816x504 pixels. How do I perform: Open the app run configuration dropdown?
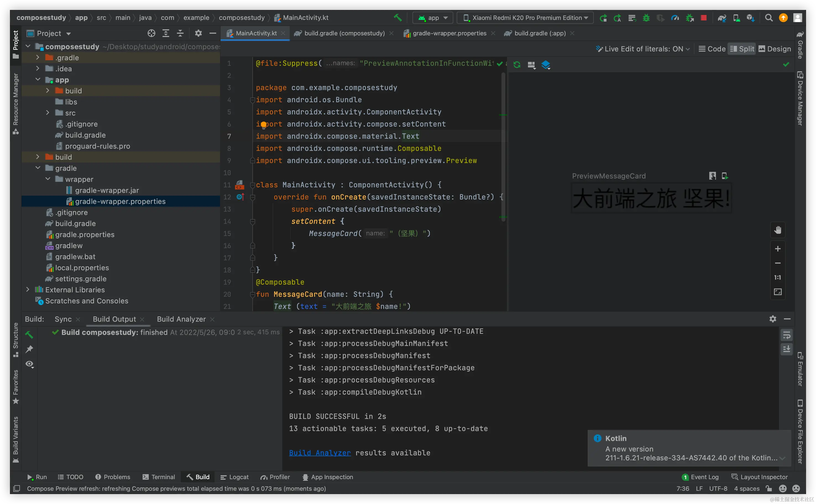(x=433, y=18)
